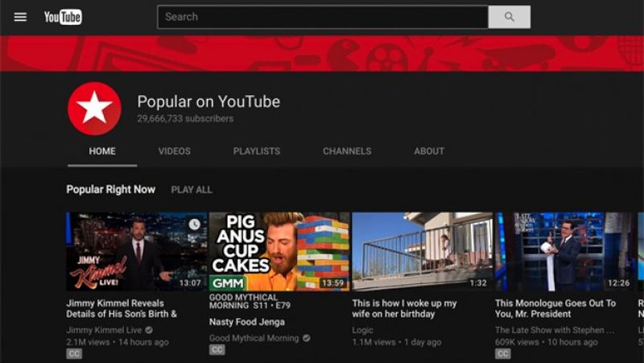Viewport: 644px width, 363px height.
Task: Open title This is how I woke up my wife
Action: pos(405,308)
